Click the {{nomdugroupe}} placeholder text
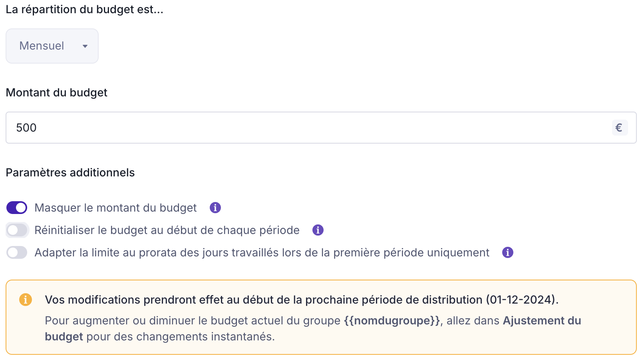 [x=392, y=321]
